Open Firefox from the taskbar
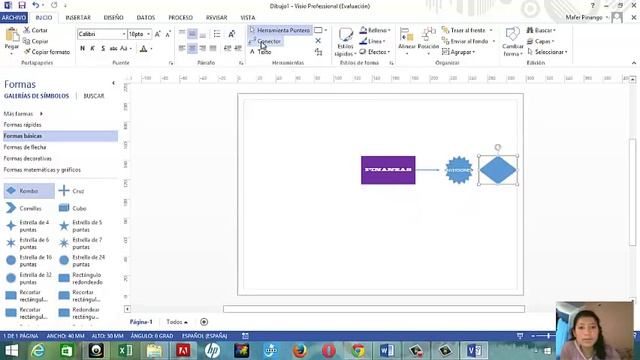This screenshot has width=640, height=360. click(x=300, y=351)
